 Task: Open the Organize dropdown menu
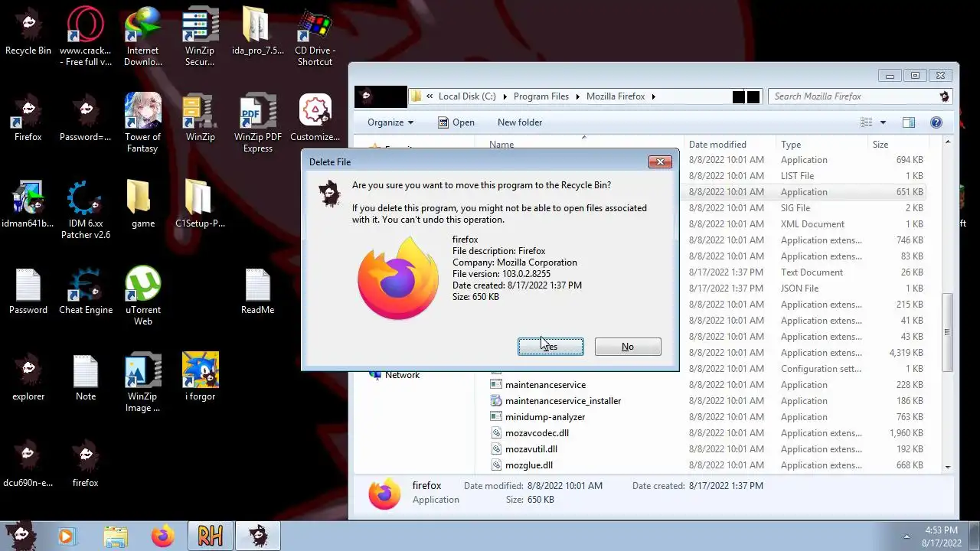pyautogui.click(x=390, y=122)
